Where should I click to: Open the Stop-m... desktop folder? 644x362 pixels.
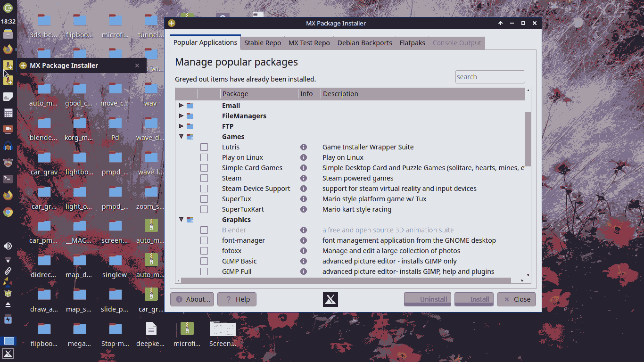(116, 335)
